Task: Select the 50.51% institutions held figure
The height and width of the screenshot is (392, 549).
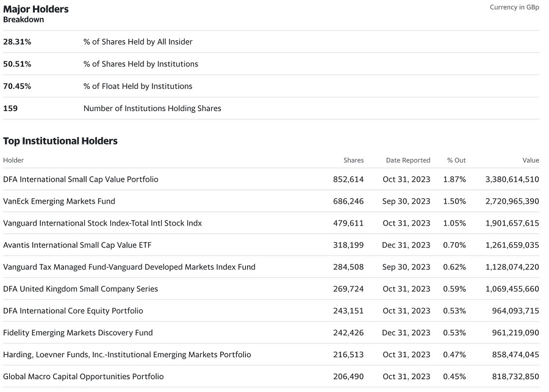Action: click(17, 64)
